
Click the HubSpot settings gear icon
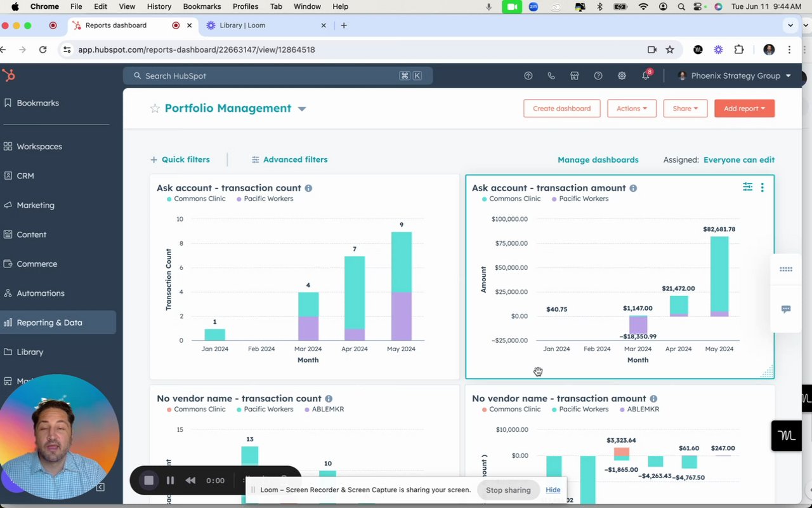click(x=622, y=76)
